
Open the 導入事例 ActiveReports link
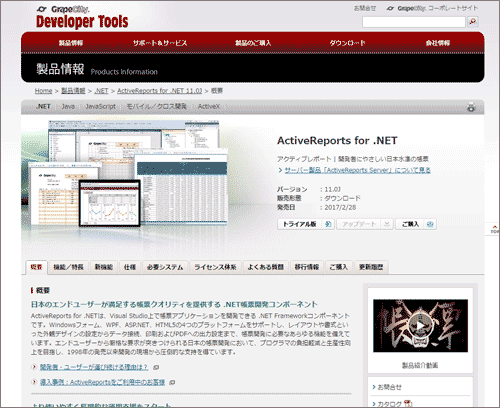pyautogui.click(x=102, y=382)
